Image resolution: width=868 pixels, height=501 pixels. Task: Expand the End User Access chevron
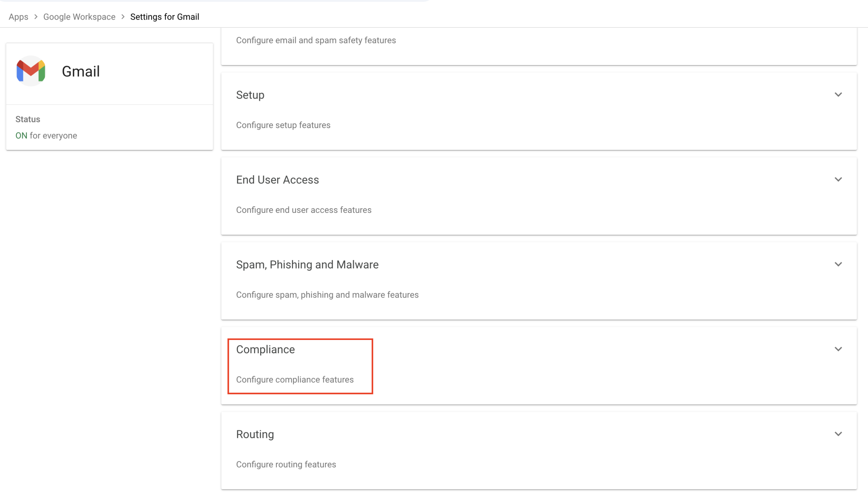(838, 179)
